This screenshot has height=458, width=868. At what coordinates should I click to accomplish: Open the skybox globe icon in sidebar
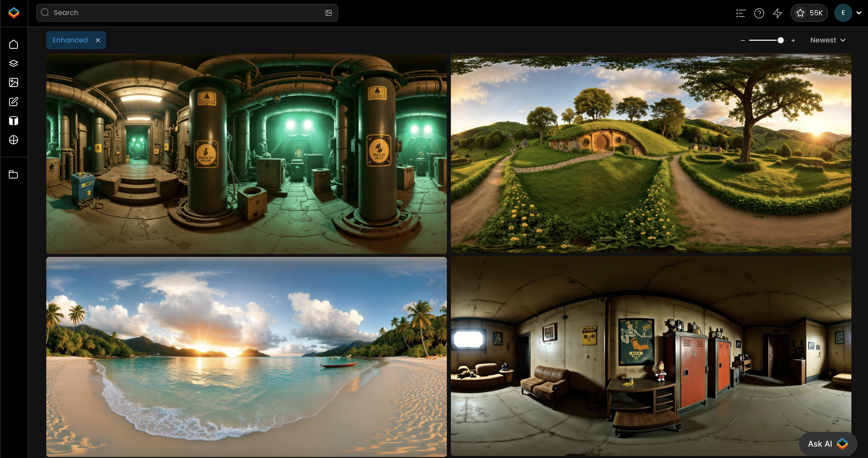point(14,140)
